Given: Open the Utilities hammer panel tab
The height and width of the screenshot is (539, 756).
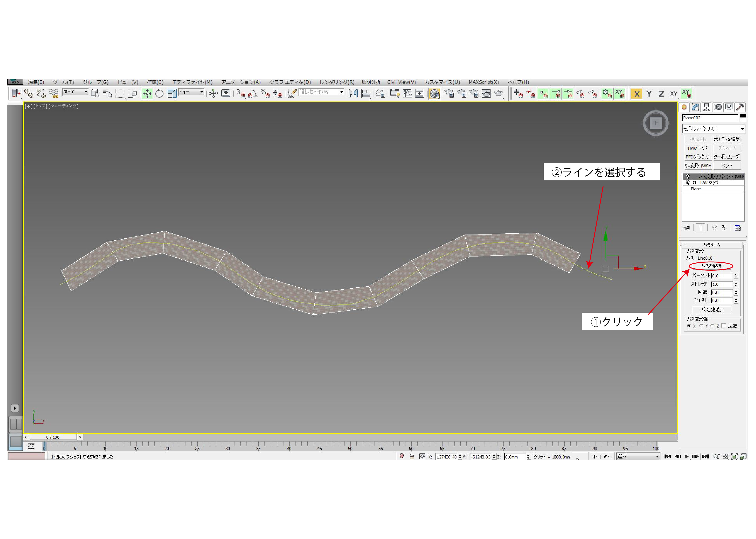Looking at the screenshot, I should coord(740,107).
